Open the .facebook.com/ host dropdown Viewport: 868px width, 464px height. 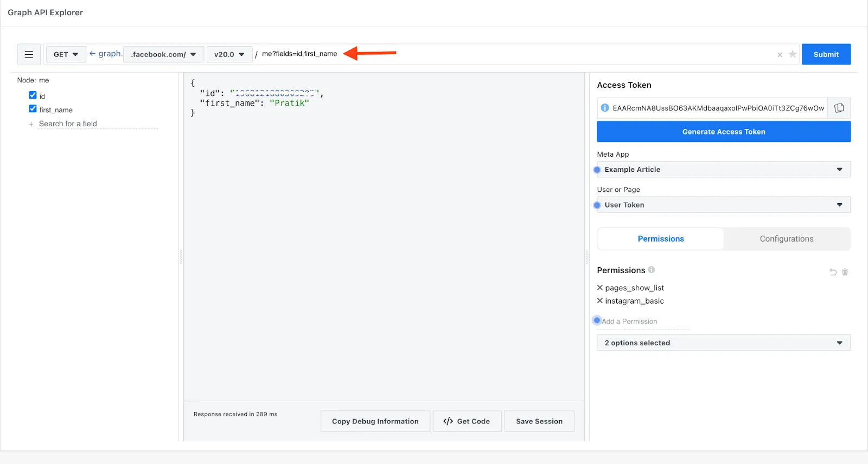163,54
